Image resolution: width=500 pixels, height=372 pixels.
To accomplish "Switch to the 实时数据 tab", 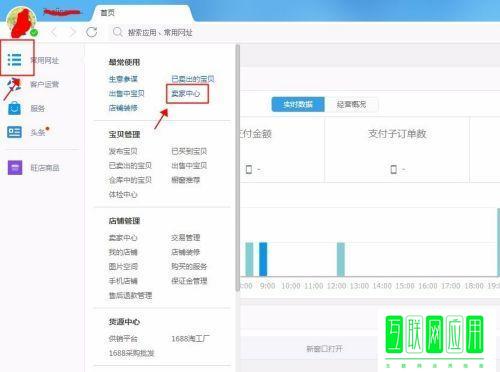I will pos(298,104).
